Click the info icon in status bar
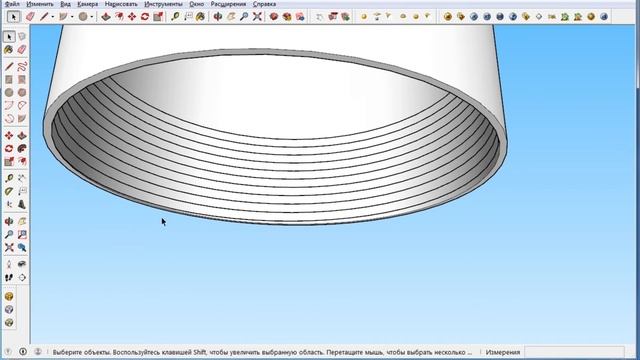Image resolution: width=640 pixels, height=360 pixels. tap(23, 351)
